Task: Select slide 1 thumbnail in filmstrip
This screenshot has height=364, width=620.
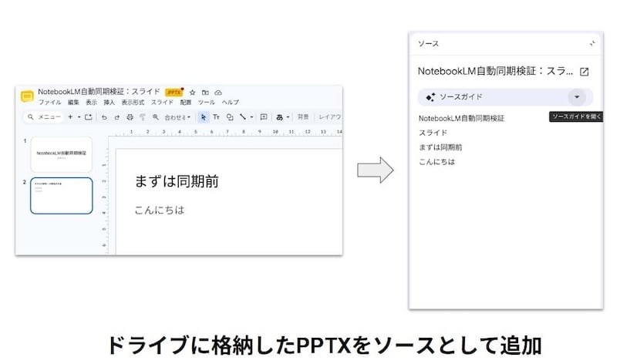Action: pyautogui.click(x=61, y=154)
